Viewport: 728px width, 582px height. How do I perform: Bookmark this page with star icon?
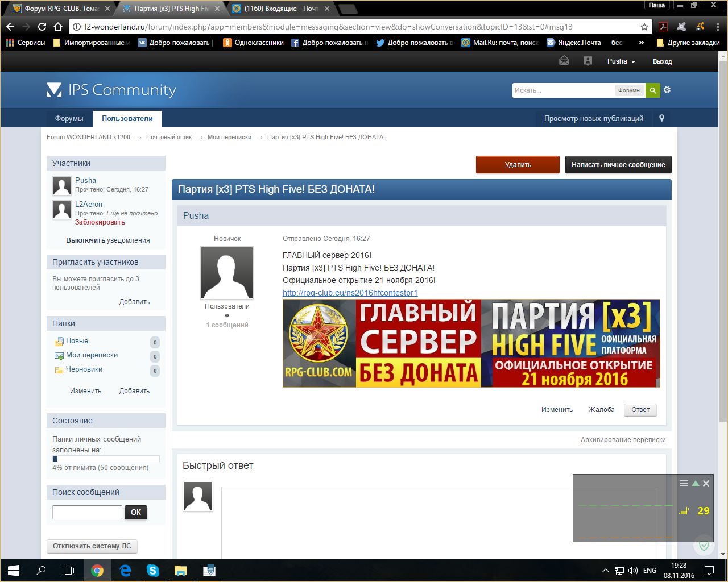point(644,27)
